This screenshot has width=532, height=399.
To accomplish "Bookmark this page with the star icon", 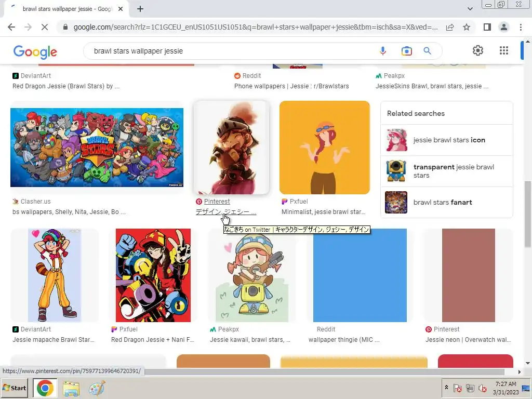I will click(x=467, y=27).
